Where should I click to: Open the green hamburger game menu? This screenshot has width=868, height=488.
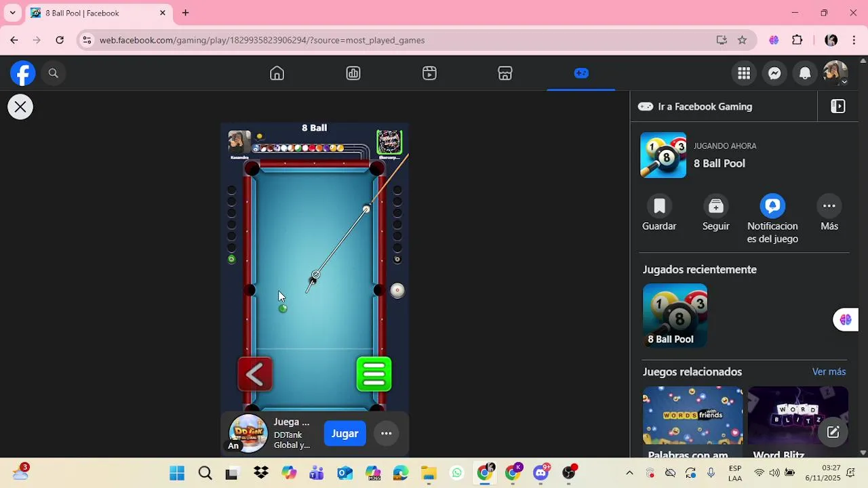point(374,374)
